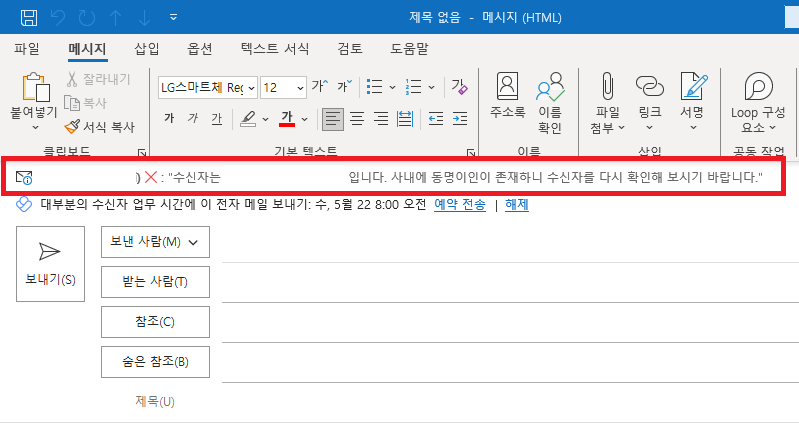Viewport: 799px width, 424px height.
Task: Click the down arrow for next item
Action: tap(144, 17)
